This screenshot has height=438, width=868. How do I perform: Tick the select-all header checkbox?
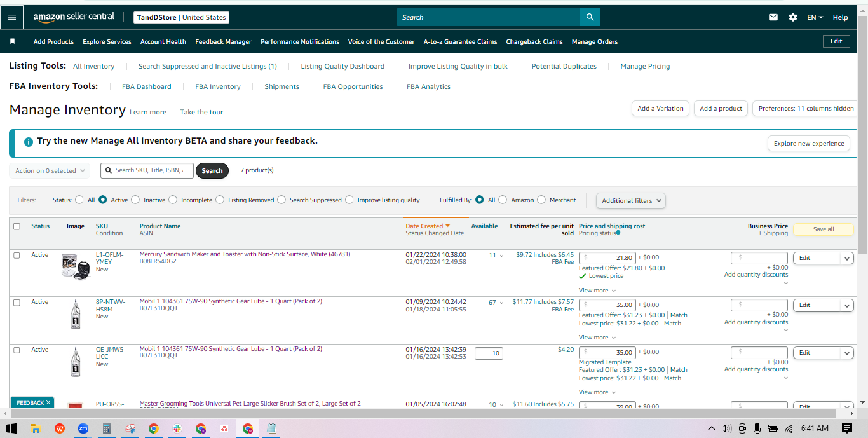17,226
